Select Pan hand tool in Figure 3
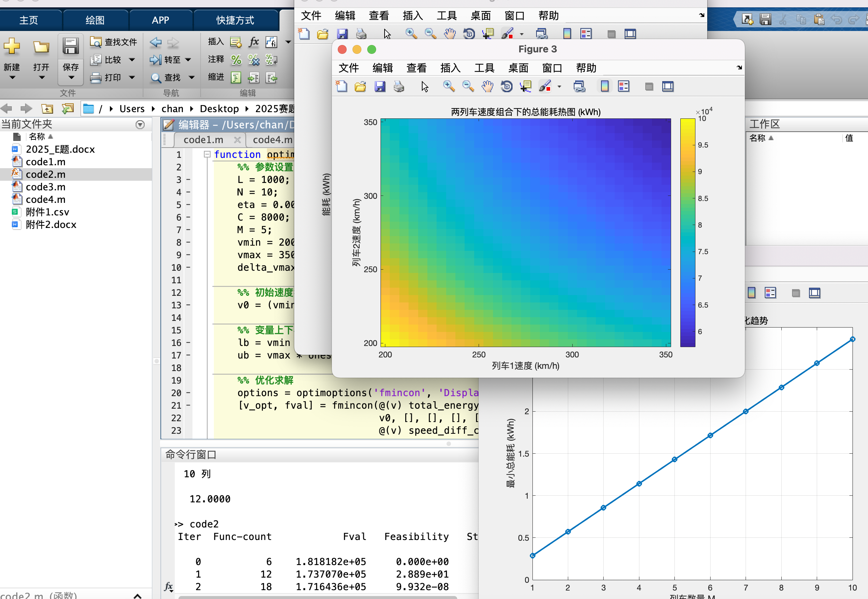Viewport: 868px width, 599px height. (x=487, y=86)
